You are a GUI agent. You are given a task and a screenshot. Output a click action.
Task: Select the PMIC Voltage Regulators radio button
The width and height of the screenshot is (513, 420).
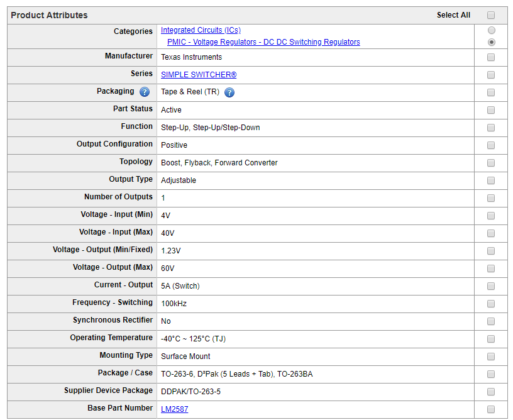(x=491, y=42)
